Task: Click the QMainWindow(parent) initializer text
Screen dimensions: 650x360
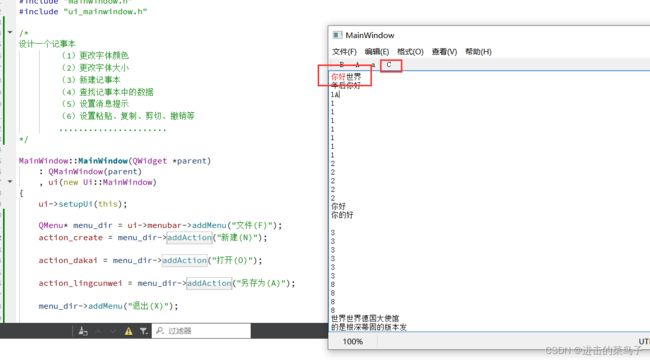Action: click(x=95, y=171)
